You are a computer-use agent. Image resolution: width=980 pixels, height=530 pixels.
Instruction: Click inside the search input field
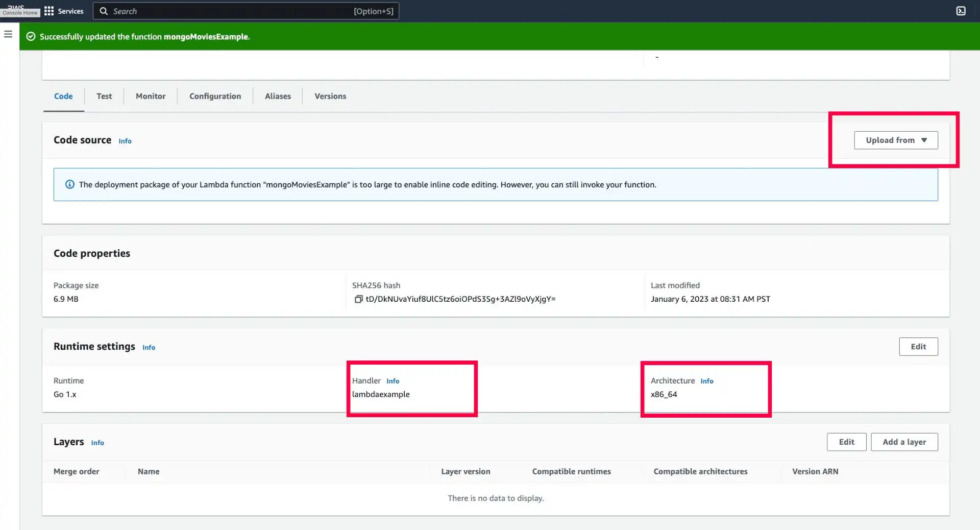[x=230, y=11]
